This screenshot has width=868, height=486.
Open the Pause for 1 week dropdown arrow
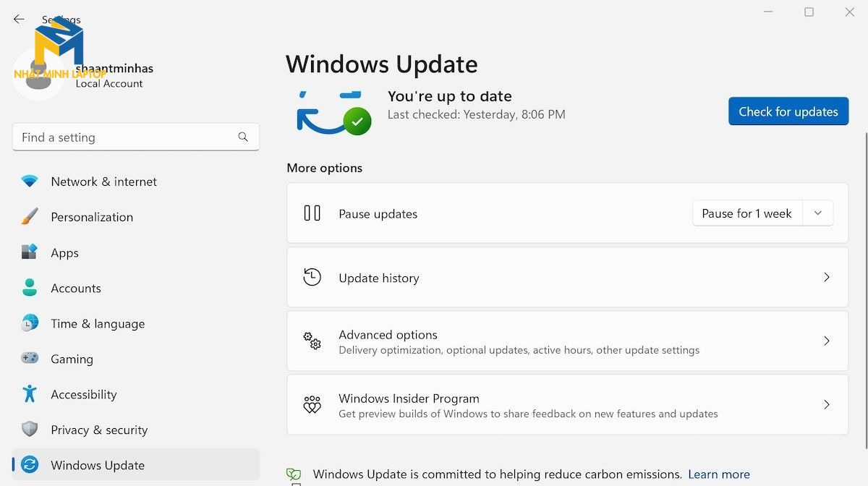pyautogui.click(x=818, y=213)
